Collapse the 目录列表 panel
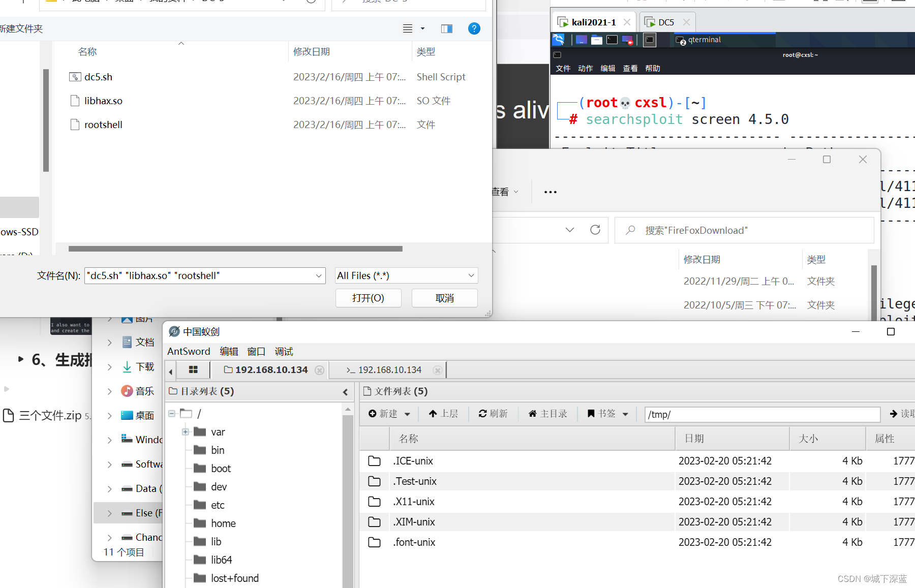Screen dimensions: 915x588 (x=345, y=392)
